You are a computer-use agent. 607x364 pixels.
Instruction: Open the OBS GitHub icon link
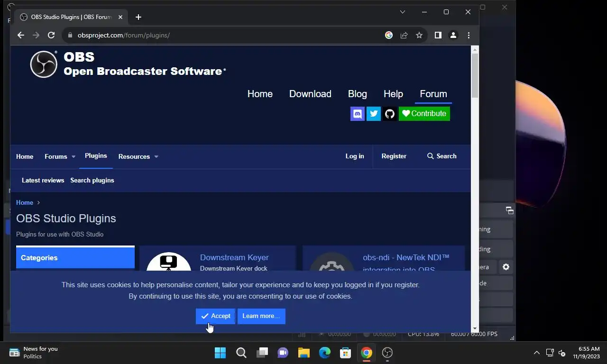390,114
